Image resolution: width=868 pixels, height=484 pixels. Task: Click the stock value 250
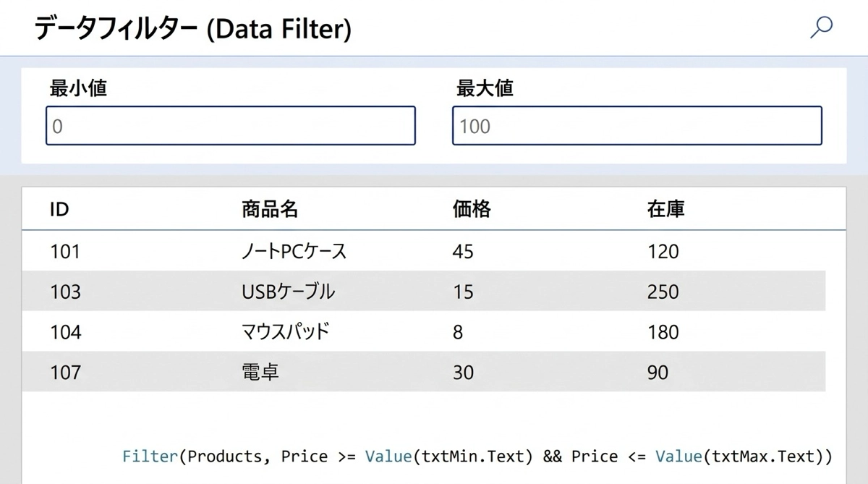click(663, 292)
